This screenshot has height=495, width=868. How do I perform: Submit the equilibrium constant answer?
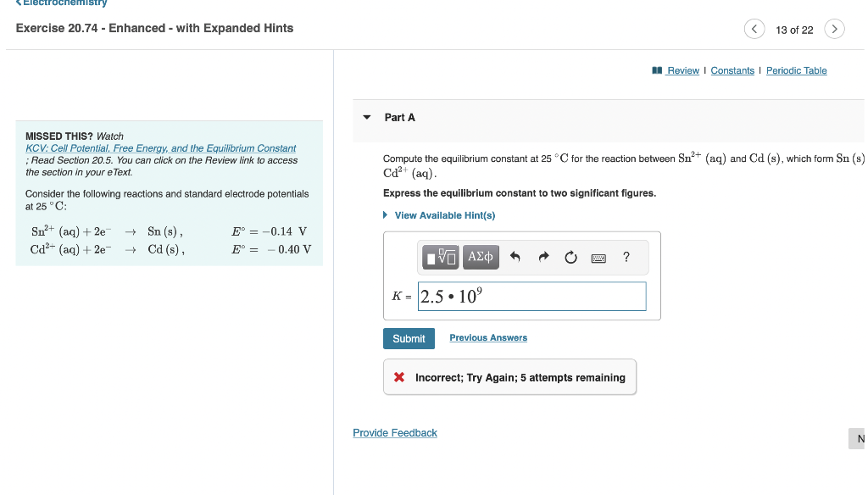pyautogui.click(x=409, y=338)
